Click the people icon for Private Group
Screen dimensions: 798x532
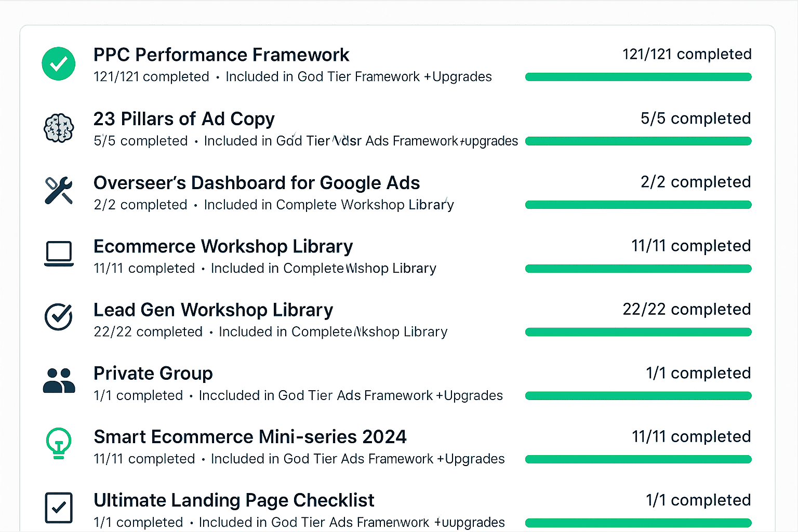click(59, 380)
